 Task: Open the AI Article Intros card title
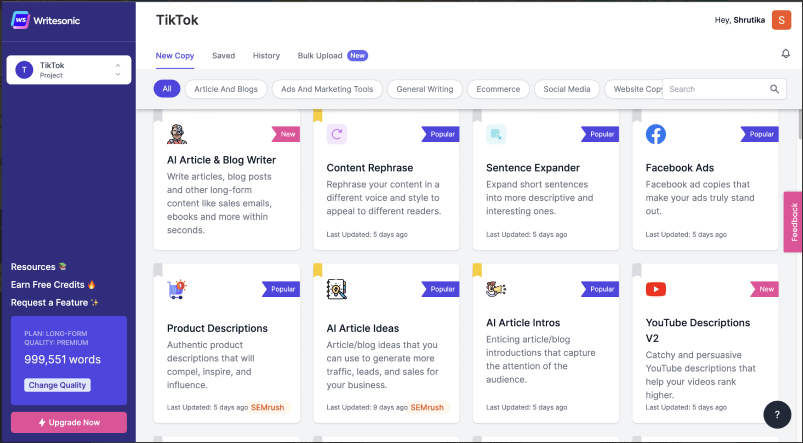point(523,323)
